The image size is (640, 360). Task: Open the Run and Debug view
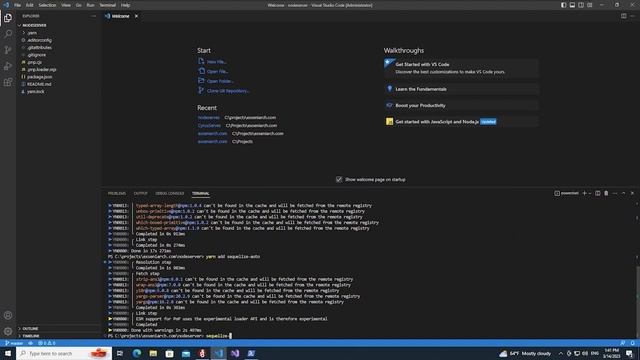click(8, 66)
